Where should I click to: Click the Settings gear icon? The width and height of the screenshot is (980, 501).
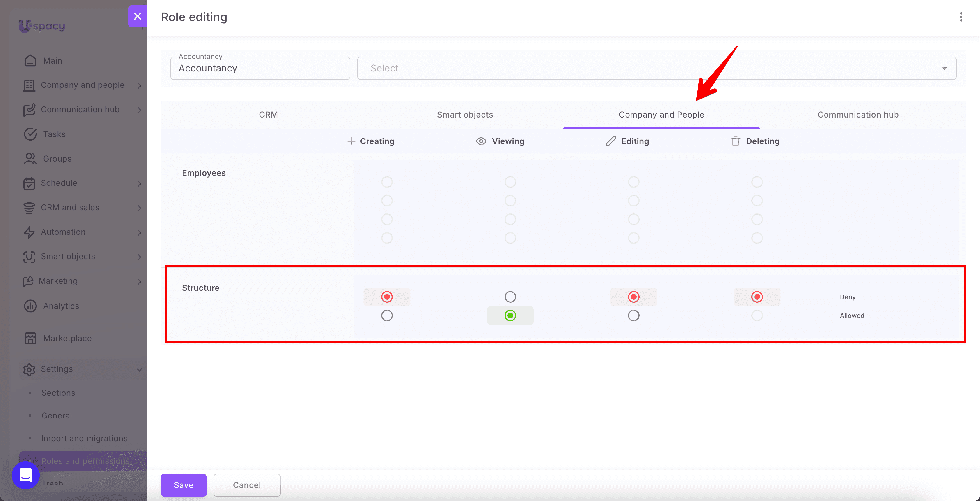pyautogui.click(x=29, y=369)
